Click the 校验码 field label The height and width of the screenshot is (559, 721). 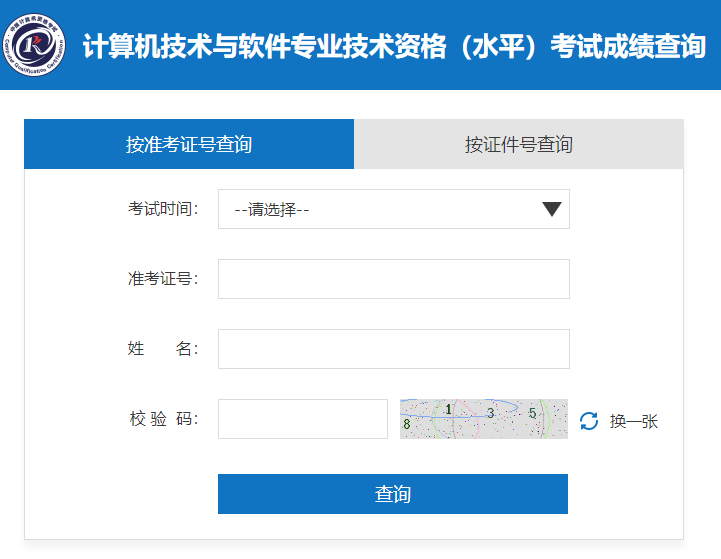163,419
